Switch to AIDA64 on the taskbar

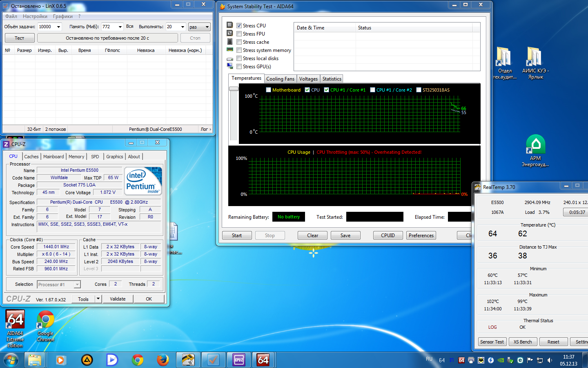[263, 360]
